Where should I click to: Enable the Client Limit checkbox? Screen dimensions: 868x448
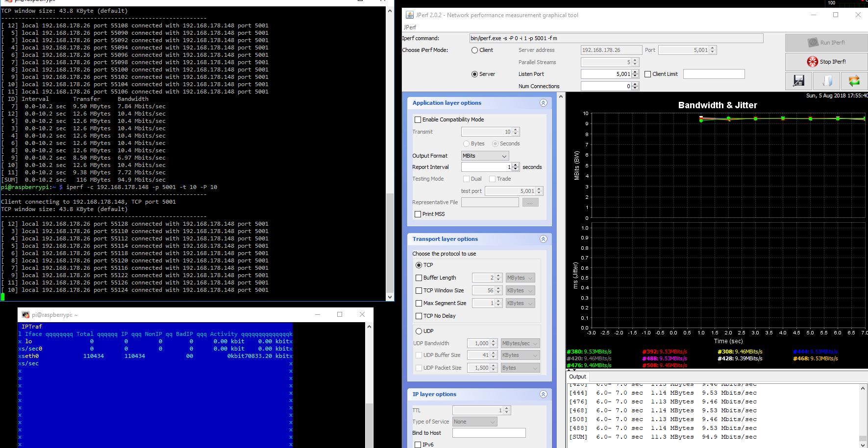(x=648, y=74)
